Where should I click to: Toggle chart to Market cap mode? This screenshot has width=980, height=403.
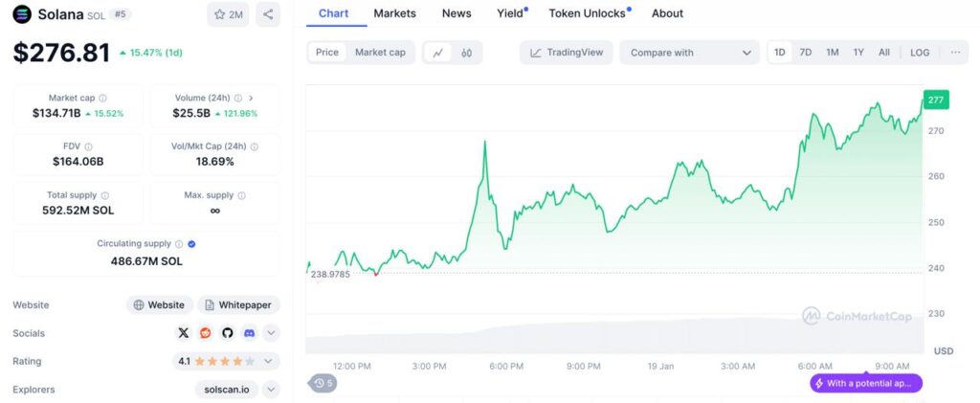(380, 53)
